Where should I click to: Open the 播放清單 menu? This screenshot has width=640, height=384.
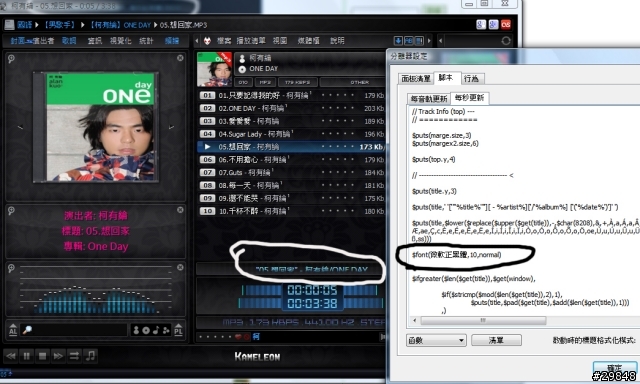point(251,41)
